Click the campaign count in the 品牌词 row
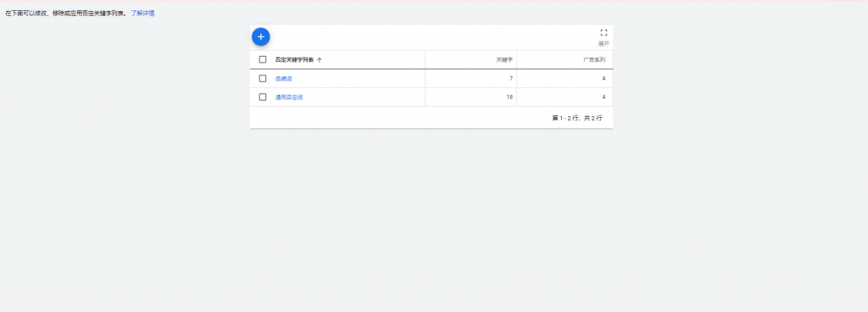The width and height of the screenshot is (868, 312). [604, 79]
